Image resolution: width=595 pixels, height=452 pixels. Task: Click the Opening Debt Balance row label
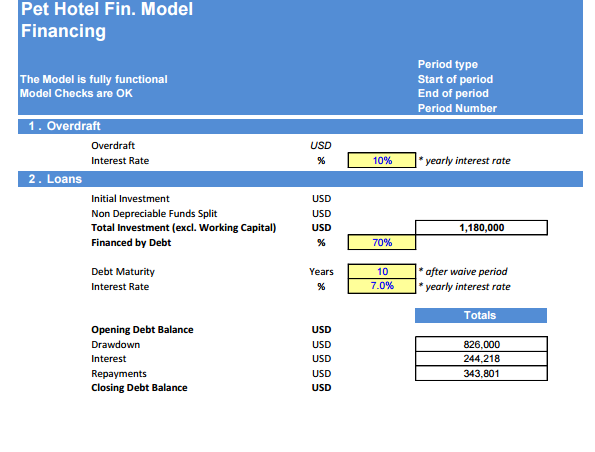pos(142,329)
